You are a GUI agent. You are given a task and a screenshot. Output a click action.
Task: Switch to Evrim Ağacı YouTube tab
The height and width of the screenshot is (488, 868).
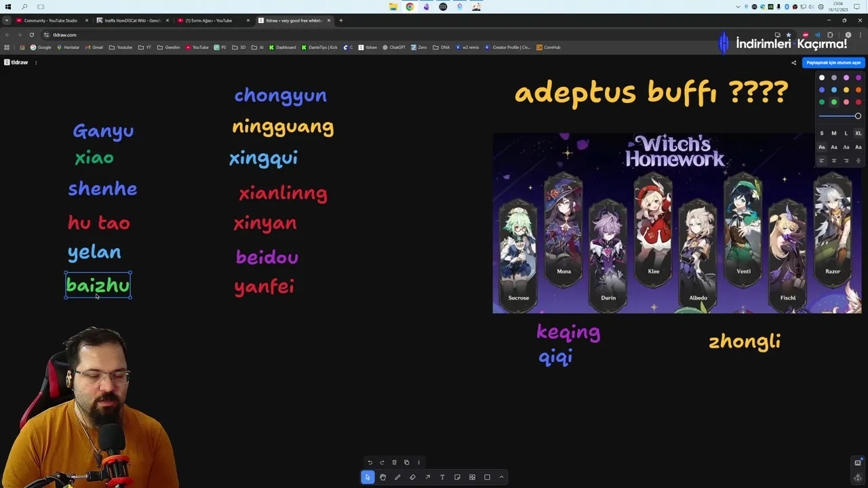213,20
